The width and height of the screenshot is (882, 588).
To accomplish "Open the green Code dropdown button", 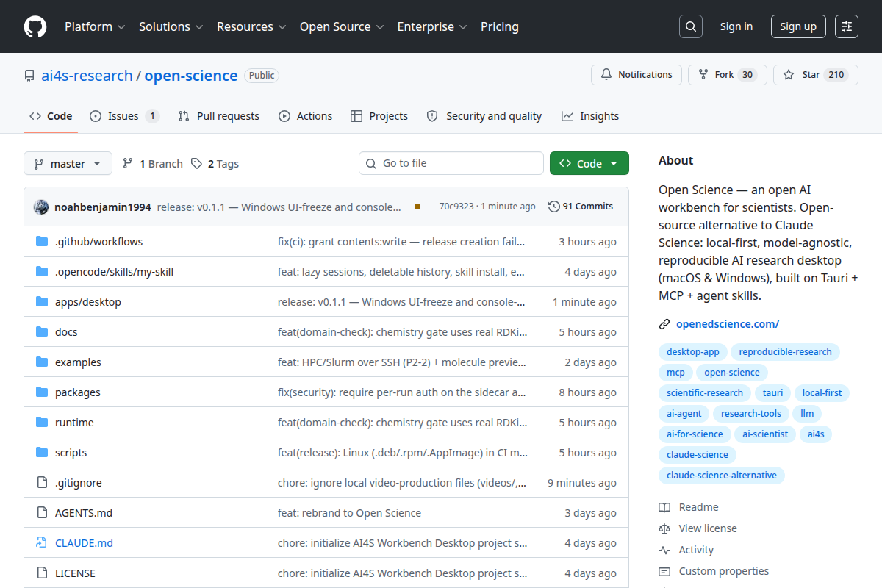I will [x=589, y=163].
